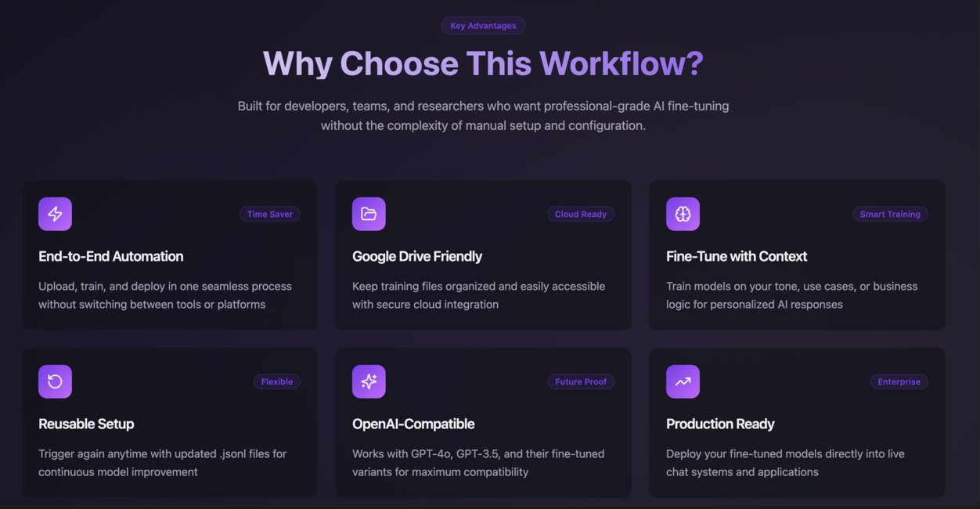Click the sparkles icon on OpenAI-Compatible card

(x=369, y=381)
